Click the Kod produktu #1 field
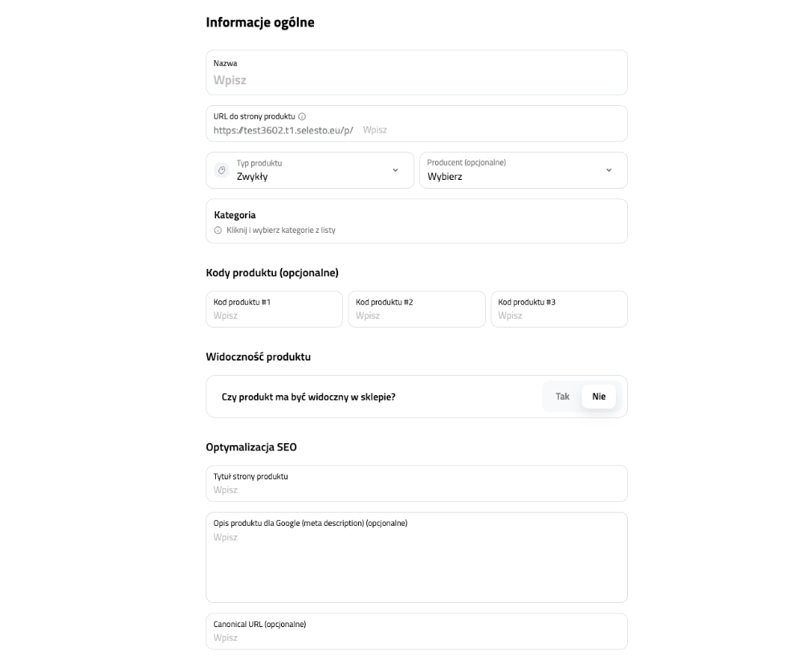The image size is (803, 672). tap(274, 316)
